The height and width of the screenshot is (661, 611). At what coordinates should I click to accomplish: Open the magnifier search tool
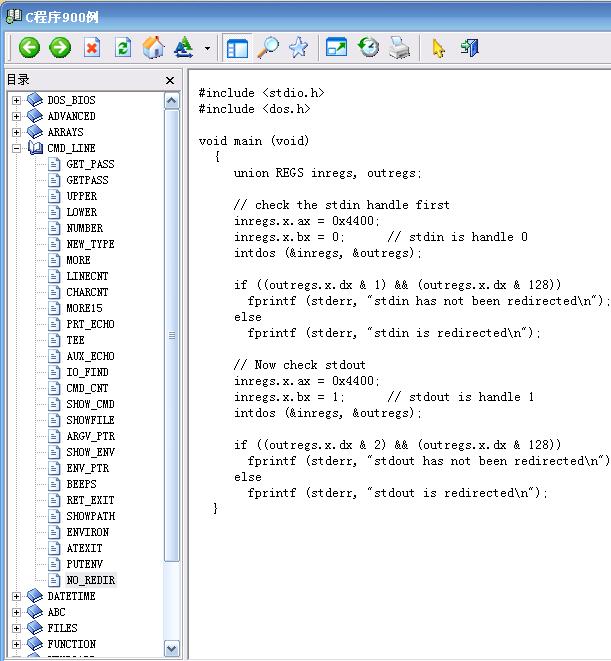click(x=268, y=48)
